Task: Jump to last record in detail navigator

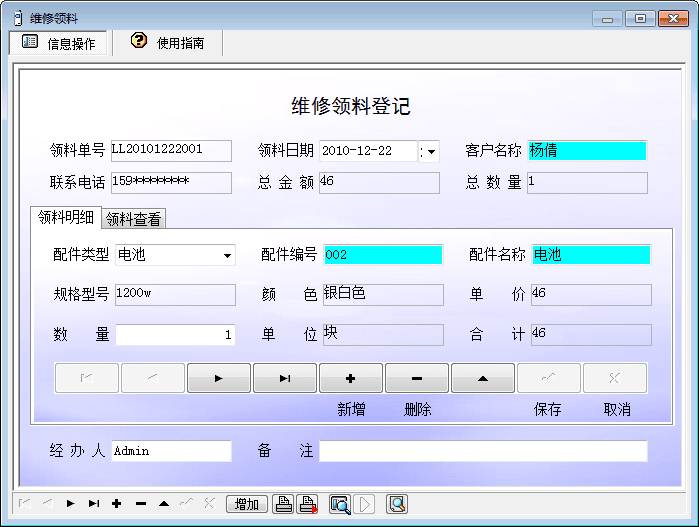Action: tap(285, 378)
